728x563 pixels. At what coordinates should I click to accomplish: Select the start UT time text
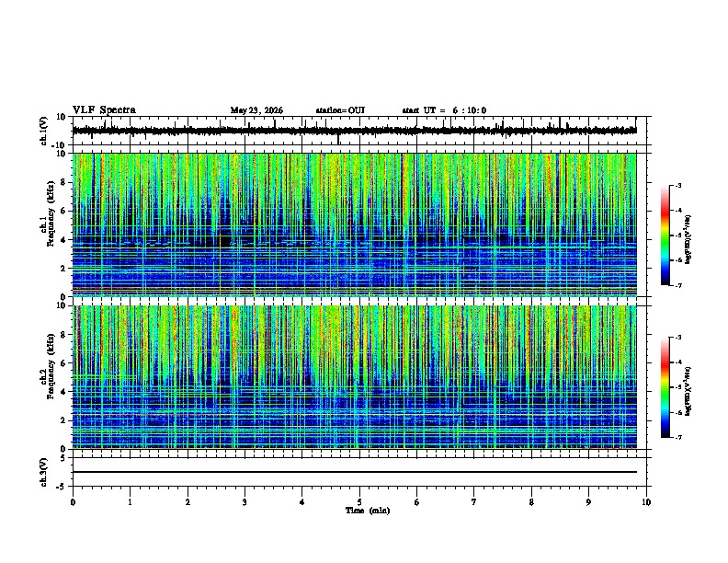pos(444,110)
